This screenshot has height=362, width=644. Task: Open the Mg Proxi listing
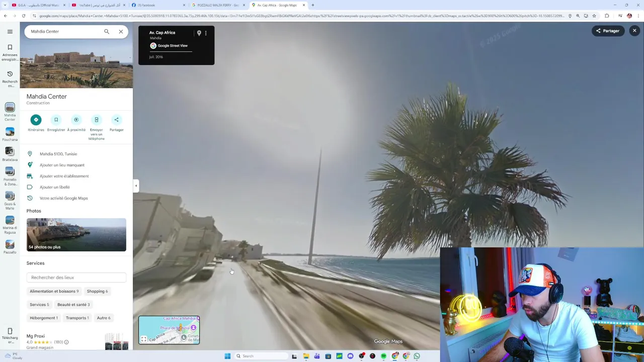click(x=36, y=336)
